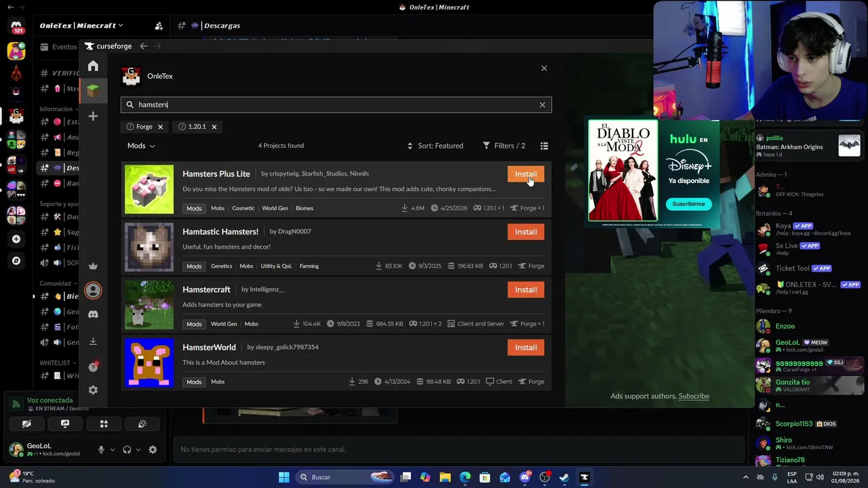
Task: Show hidden system tray icons
Action: [x=747, y=477]
